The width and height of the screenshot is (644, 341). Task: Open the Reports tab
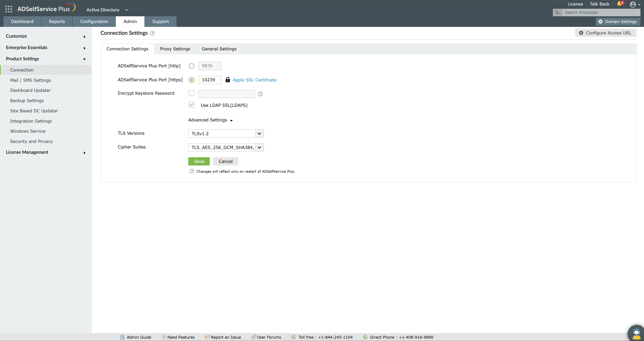57,22
